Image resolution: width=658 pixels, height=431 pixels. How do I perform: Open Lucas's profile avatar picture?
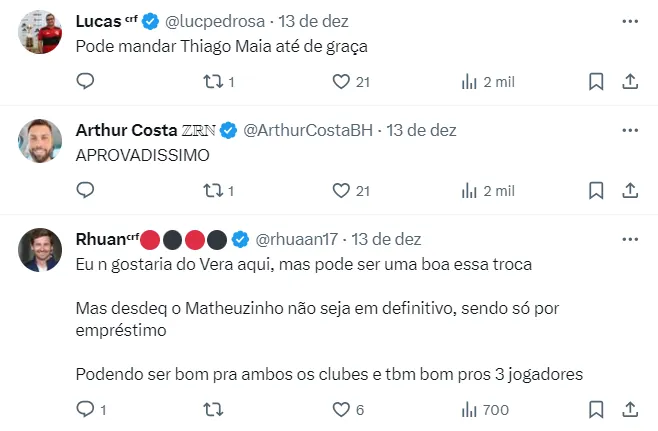tap(41, 32)
